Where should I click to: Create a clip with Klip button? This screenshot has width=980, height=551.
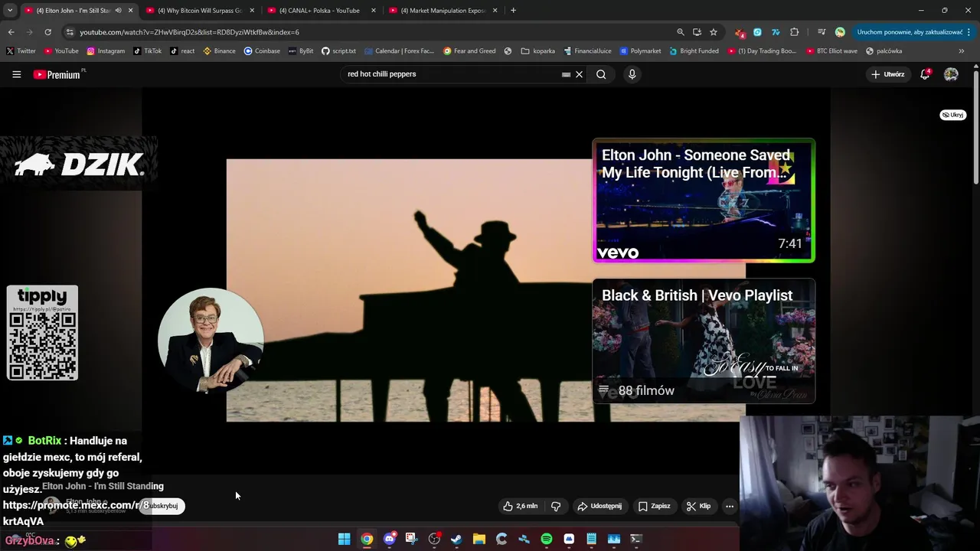pos(699,506)
